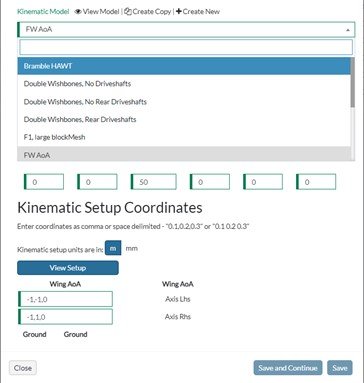Click the Kinematic Model label

coord(43,12)
